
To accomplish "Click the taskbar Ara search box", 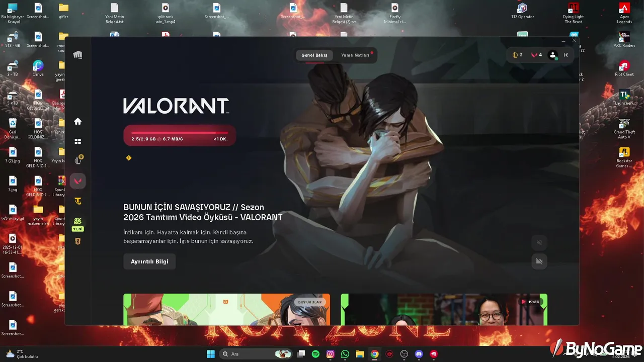I will (257, 354).
